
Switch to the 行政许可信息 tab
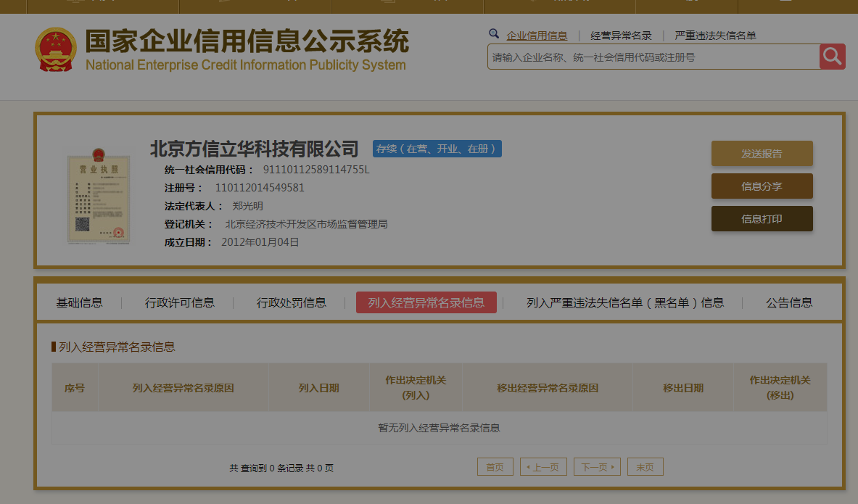[179, 302]
